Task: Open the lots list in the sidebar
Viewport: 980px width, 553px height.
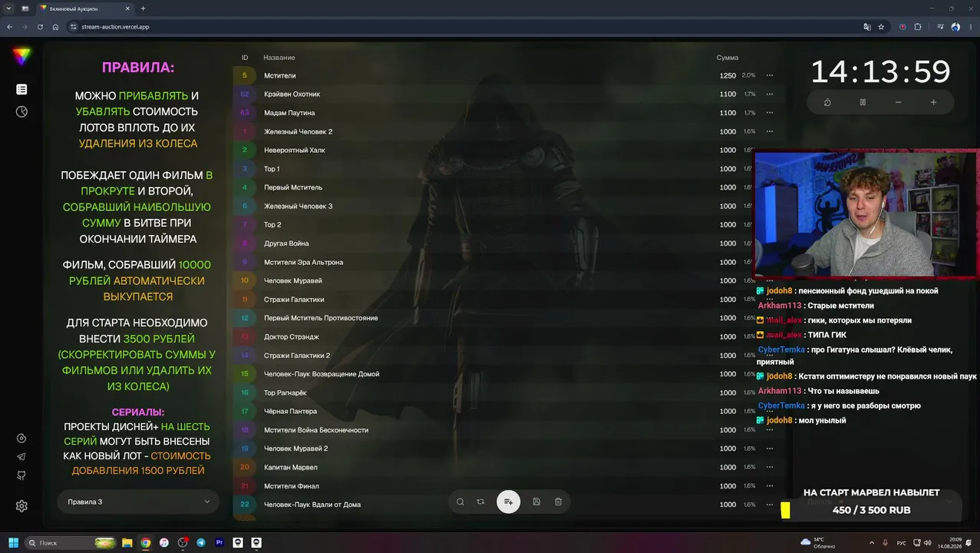Action: [21, 89]
